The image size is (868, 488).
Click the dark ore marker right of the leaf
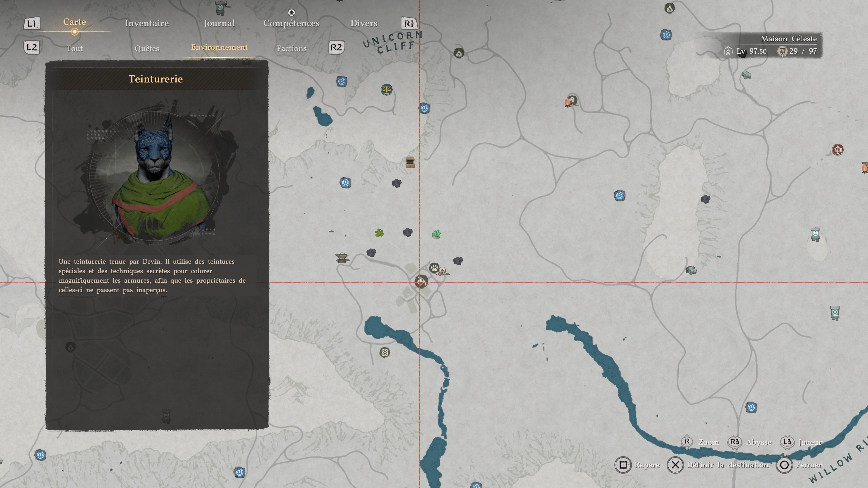pos(408,232)
